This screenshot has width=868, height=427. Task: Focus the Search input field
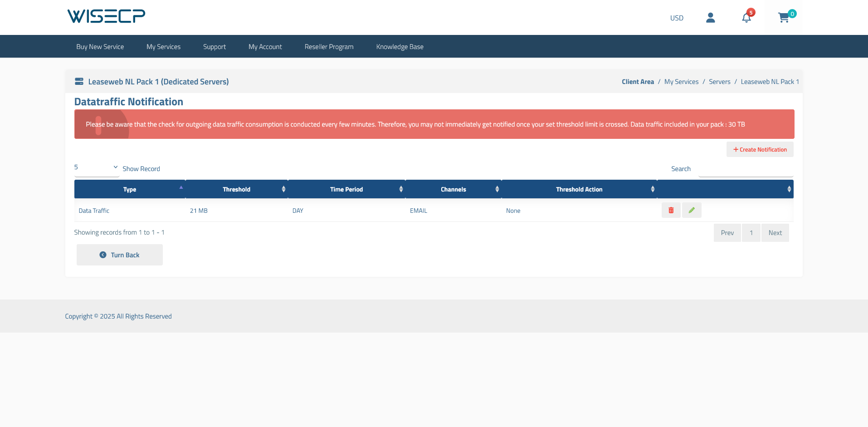(746, 169)
